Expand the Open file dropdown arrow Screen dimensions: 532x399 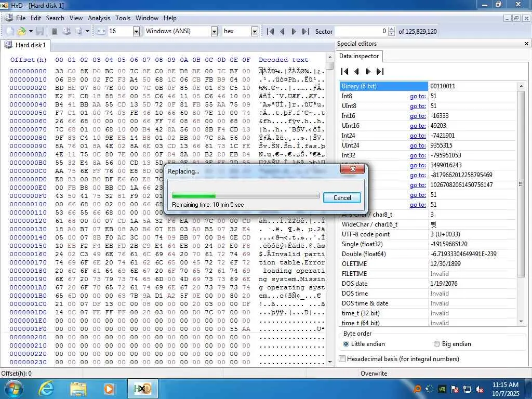31,31
